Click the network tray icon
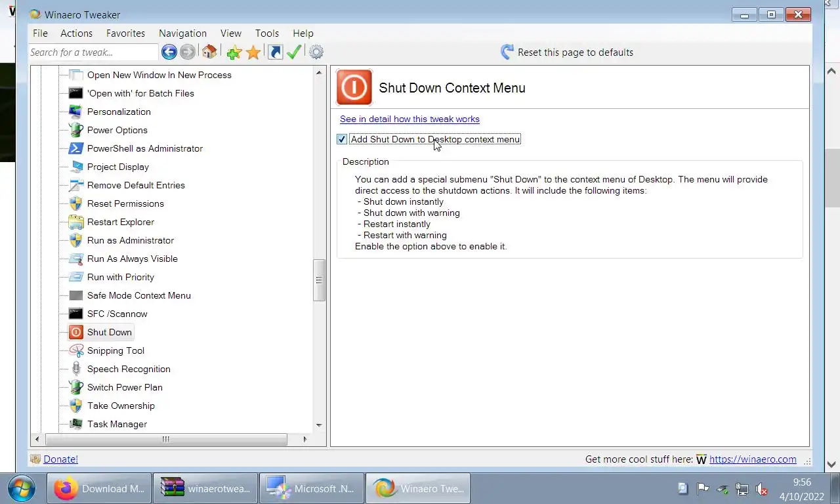 (742, 488)
